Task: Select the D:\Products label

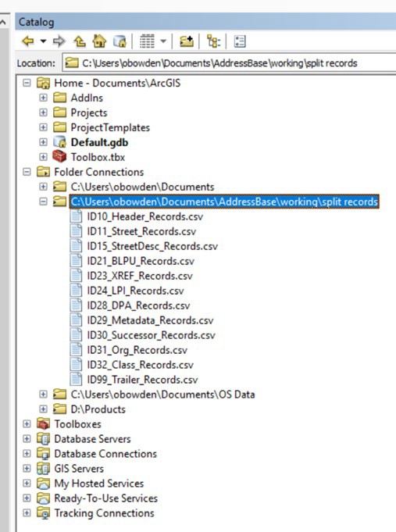Action: coord(98,409)
